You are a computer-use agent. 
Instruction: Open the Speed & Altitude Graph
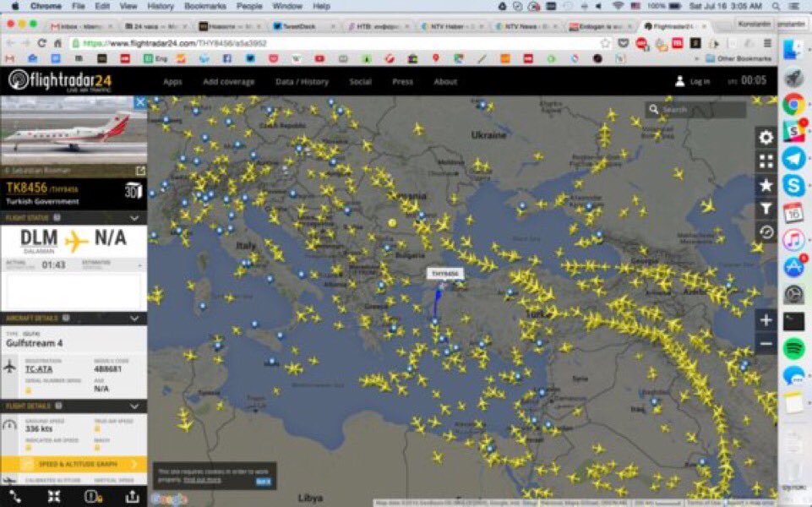[74, 464]
